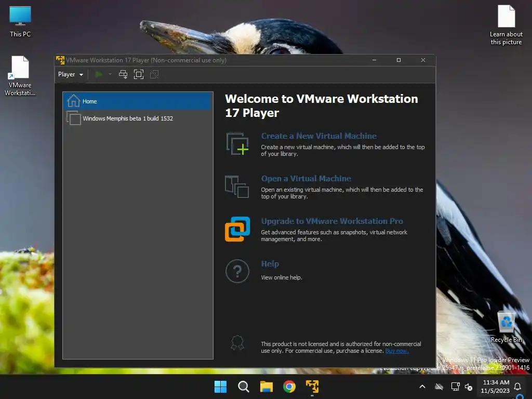Click the Home house icon
The height and width of the screenshot is (399, 532).
[x=73, y=101]
